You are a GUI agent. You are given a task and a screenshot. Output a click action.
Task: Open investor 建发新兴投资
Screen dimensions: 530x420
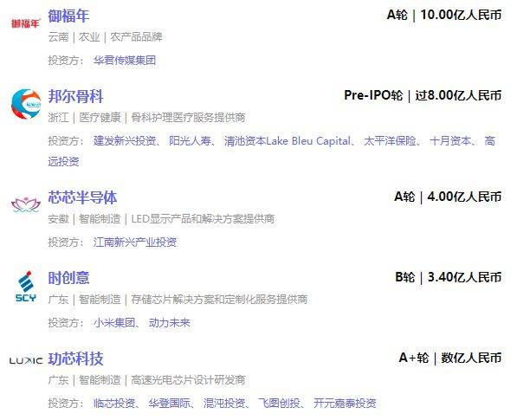click(x=125, y=140)
